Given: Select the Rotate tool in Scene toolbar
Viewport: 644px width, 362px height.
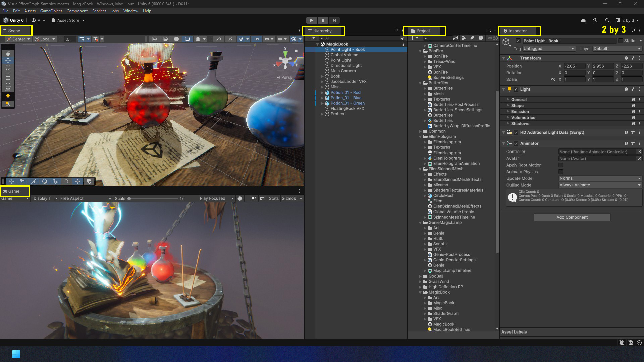Looking at the screenshot, I should pos(8,67).
